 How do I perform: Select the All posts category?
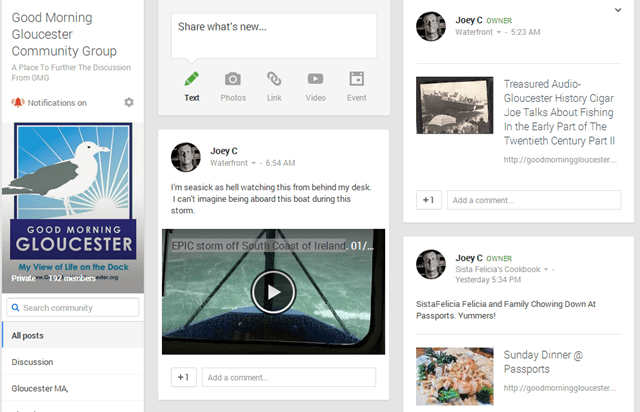coord(28,335)
